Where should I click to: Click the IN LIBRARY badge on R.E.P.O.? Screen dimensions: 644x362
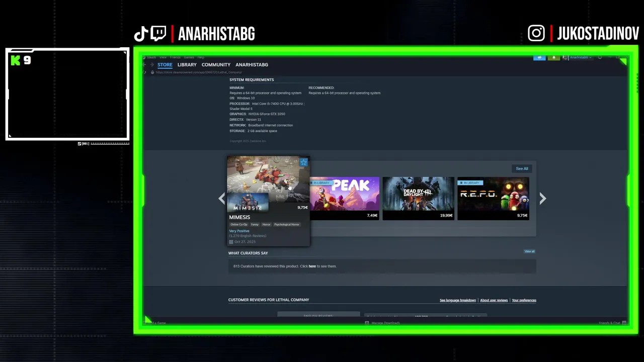470,183
